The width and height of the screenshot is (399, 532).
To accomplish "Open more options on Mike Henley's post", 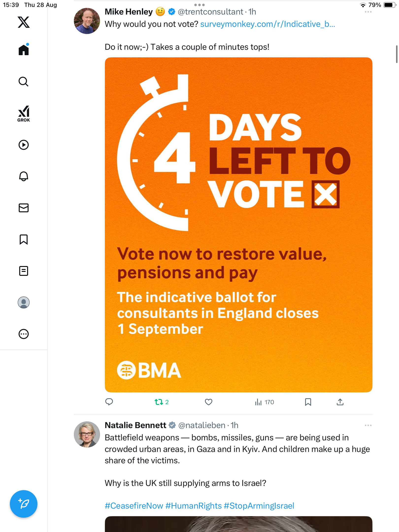I will pos(368,12).
